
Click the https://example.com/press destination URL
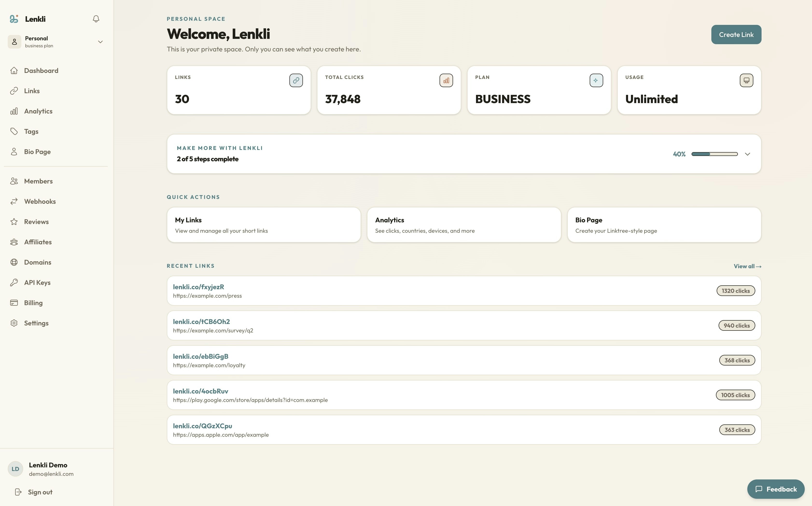(207, 296)
